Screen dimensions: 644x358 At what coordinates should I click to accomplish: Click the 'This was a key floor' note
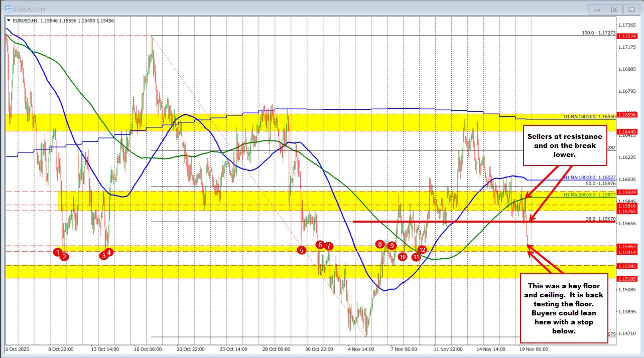(x=564, y=308)
